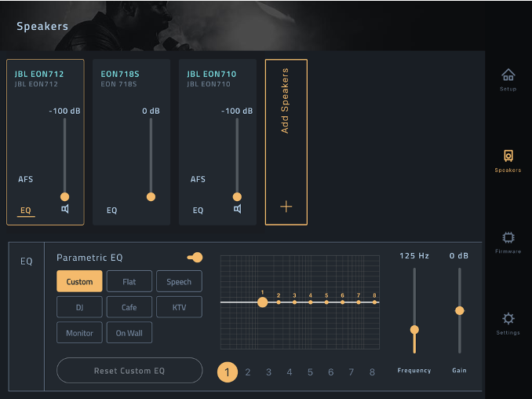Screen dimensions: 532x399
Task: Click band 1 node on EQ graph
Action: 263,302
